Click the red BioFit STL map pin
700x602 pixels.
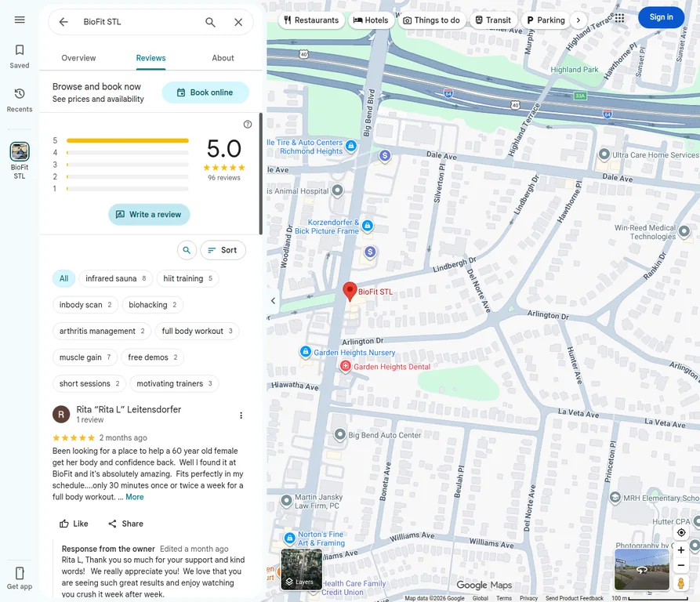[x=350, y=292]
